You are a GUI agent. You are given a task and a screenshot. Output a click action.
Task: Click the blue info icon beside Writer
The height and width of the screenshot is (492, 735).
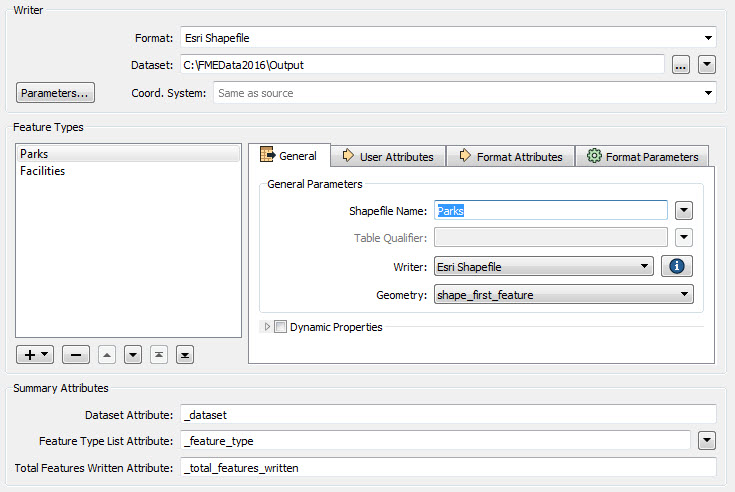point(677,266)
